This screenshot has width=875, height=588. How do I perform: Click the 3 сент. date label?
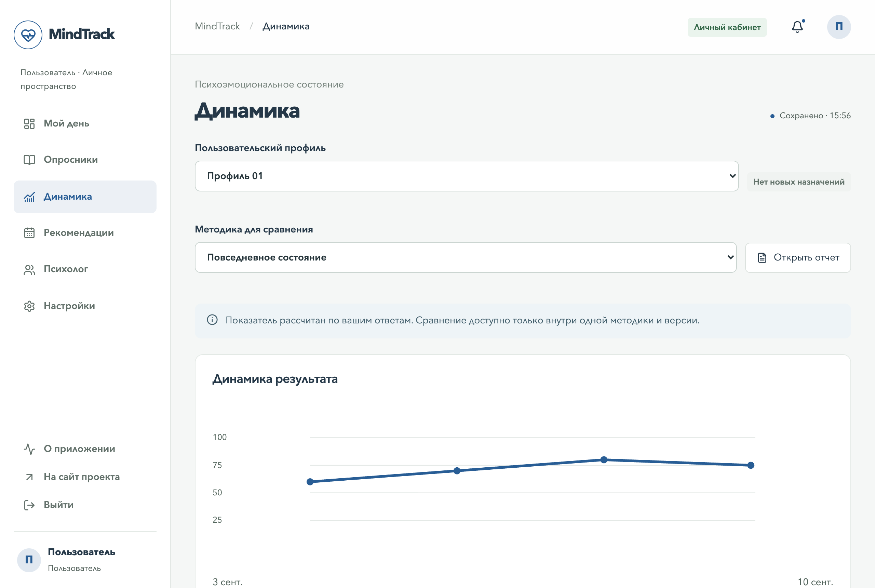point(228,582)
